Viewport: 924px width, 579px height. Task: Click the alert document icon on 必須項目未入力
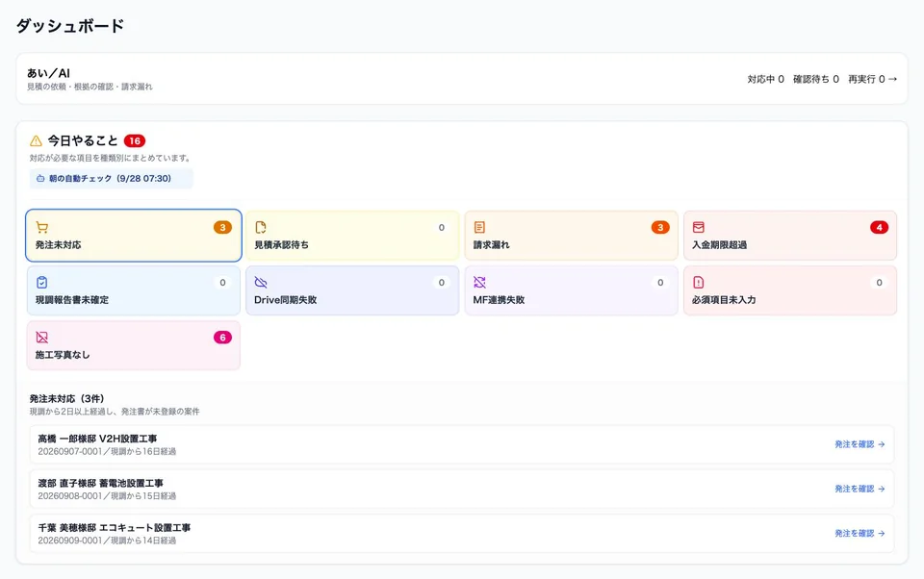(699, 282)
